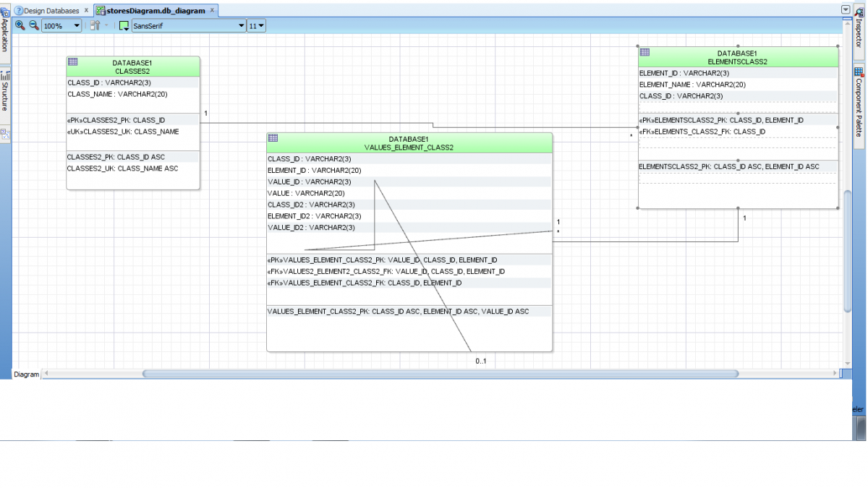The height and width of the screenshot is (488, 868).
Task: Open the Structure side panel
Action: click(x=5, y=91)
